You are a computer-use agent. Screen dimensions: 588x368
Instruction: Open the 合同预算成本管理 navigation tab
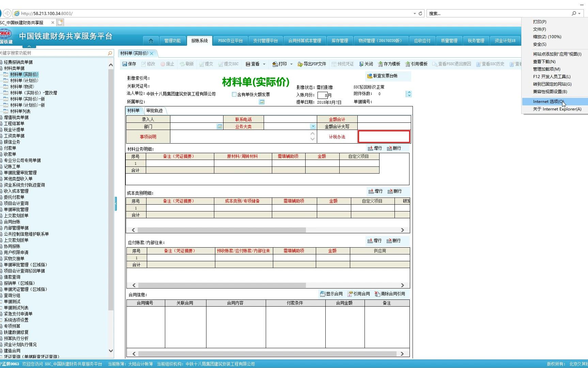(x=305, y=41)
